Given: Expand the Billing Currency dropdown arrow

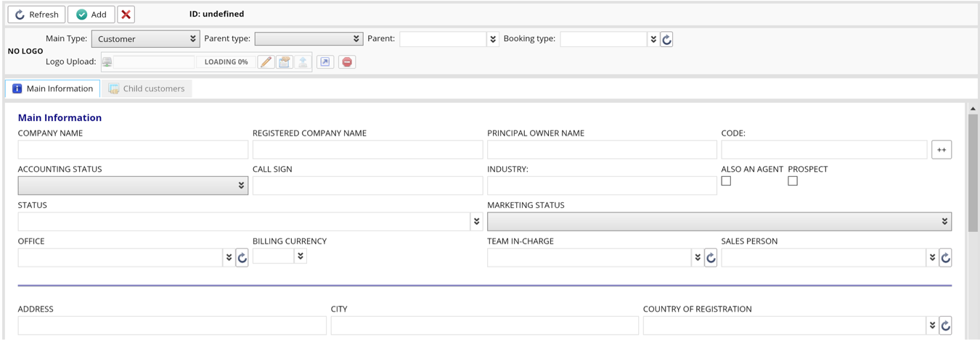Looking at the screenshot, I should (301, 256).
